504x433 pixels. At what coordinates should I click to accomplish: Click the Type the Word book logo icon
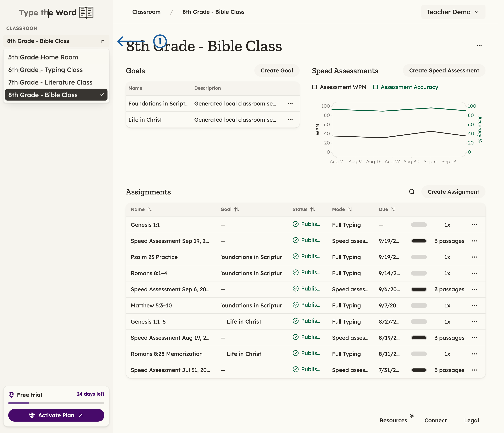pyautogui.click(x=86, y=12)
